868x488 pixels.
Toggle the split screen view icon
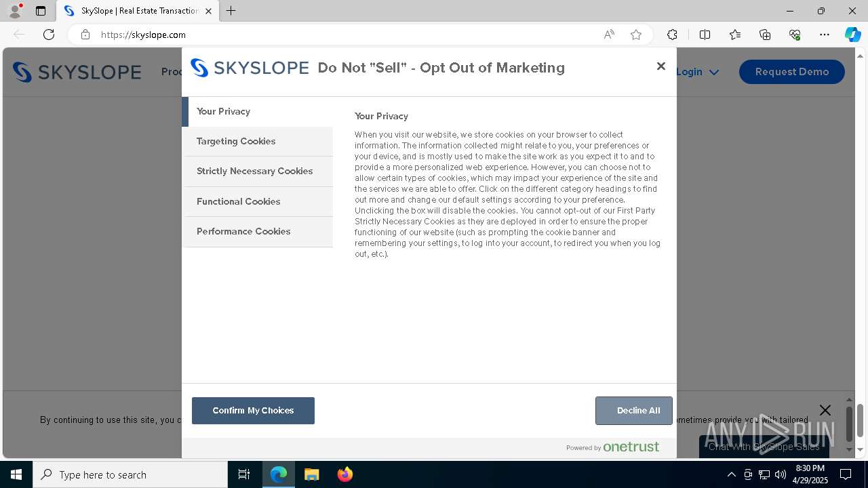705,35
